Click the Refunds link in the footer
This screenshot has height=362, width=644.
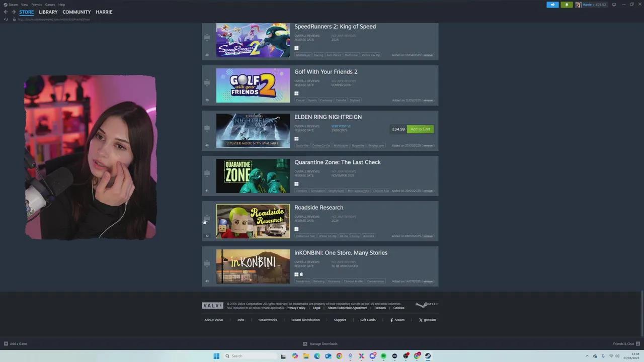click(x=380, y=308)
